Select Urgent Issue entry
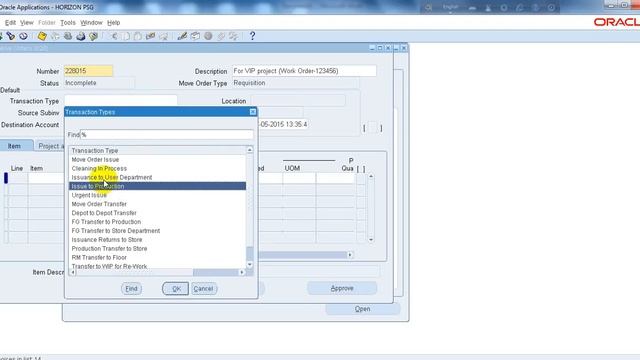Image resolution: width=640 pixels, height=360 pixels. pyautogui.click(x=158, y=195)
